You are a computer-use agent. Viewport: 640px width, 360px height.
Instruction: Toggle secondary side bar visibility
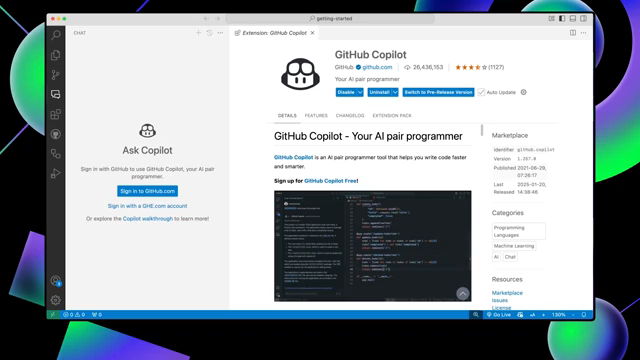pyautogui.click(x=584, y=18)
